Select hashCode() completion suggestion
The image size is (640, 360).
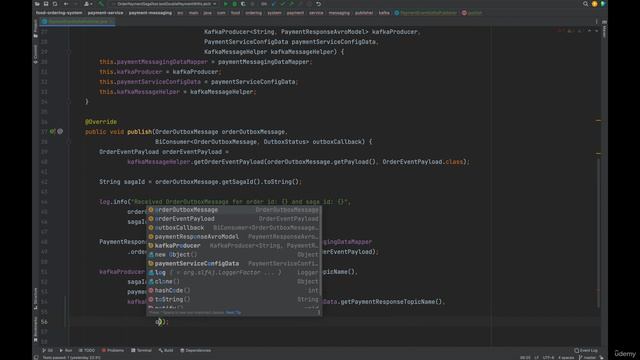click(x=234, y=291)
